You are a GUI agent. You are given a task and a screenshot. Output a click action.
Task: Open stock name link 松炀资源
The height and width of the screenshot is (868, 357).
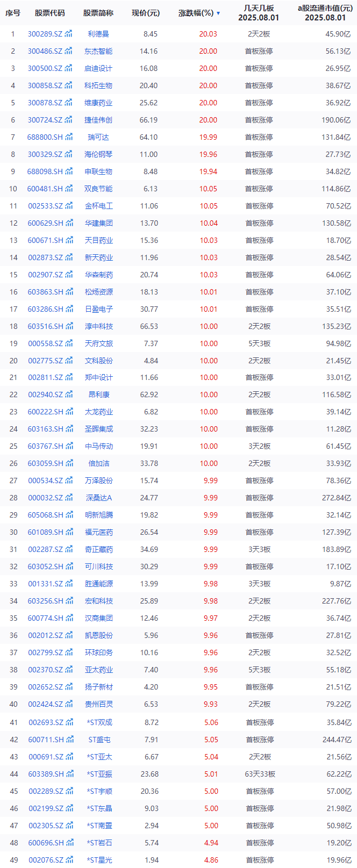pyautogui.click(x=98, y=292)
